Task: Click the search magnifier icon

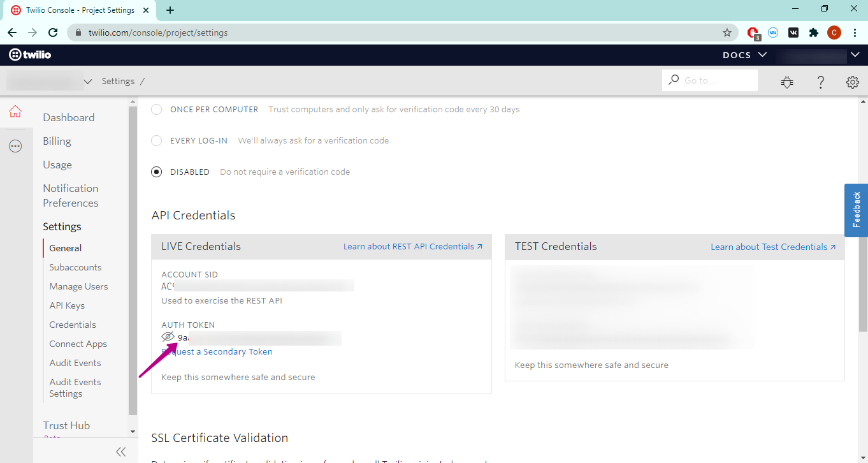Action: [x=673, y=80]
